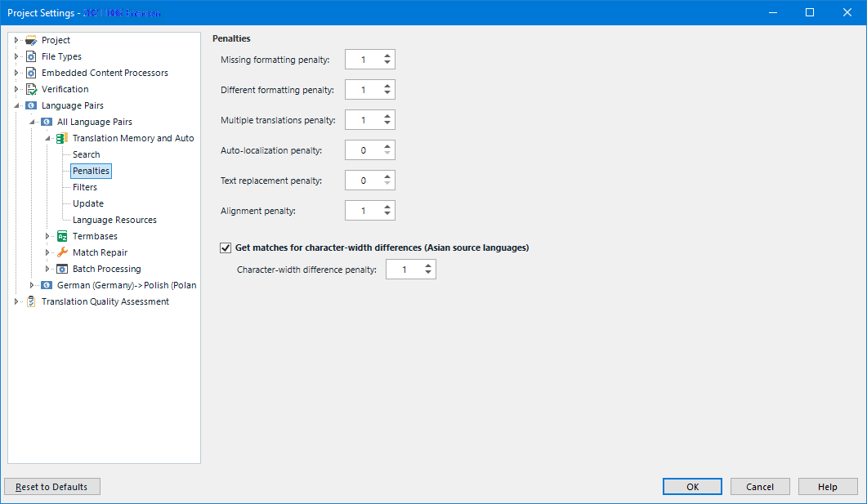Click the Reset to Defaults button
The height and width of the screenshot is (504, 867).
(x=51, y=486)
